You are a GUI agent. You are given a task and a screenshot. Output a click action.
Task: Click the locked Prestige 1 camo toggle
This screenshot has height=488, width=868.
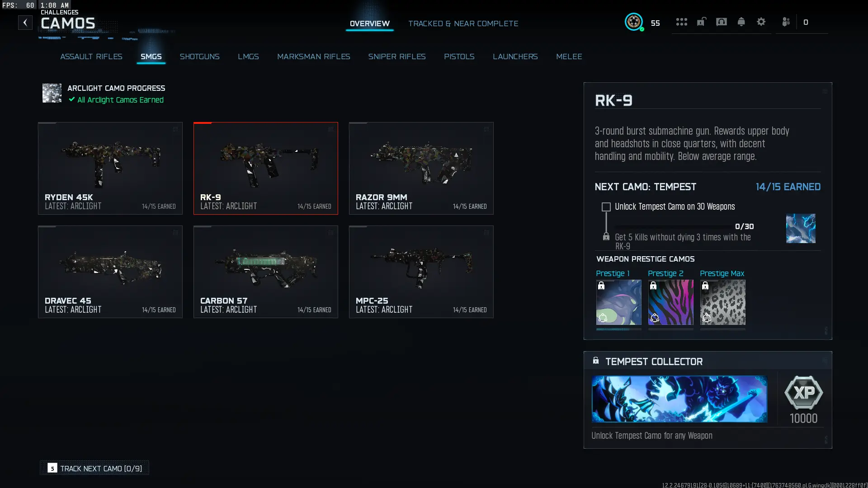[601, 286]
